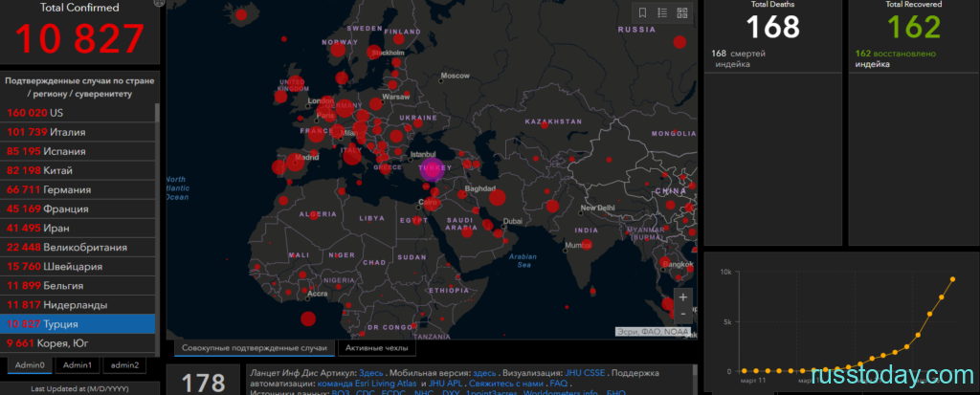Select the Admin0 tab
Image resolution: width=980 pixels, height=395 pixels.
[x=30, y=365]
